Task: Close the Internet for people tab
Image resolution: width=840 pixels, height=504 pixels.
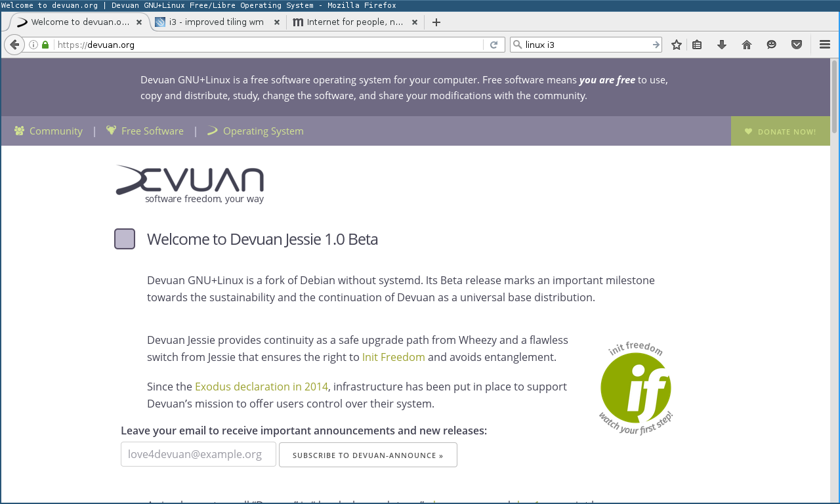Action: click(413, 22)
